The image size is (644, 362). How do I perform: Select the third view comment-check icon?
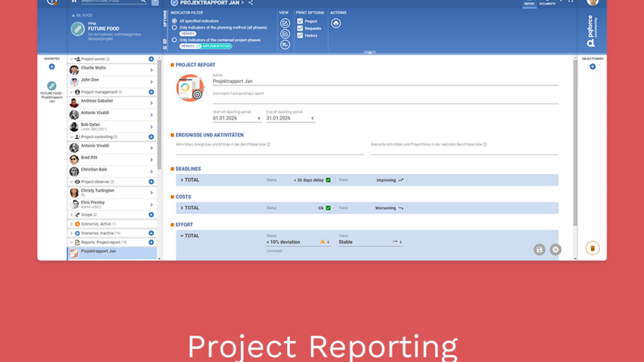(x=285, y=44)
